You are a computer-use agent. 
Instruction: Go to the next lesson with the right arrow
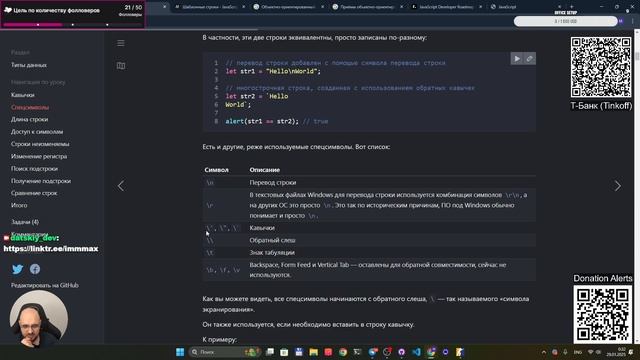618,186
